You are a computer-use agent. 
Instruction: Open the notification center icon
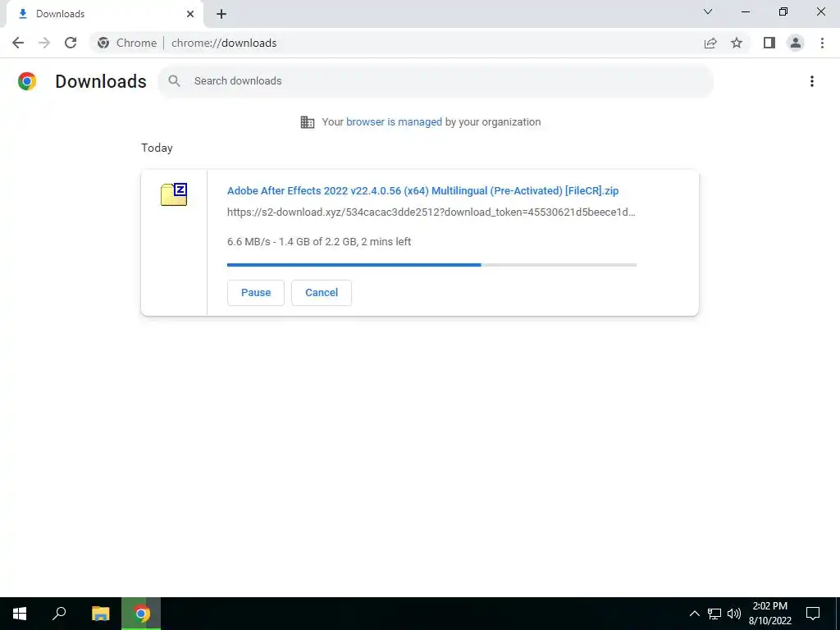point(813,614)
